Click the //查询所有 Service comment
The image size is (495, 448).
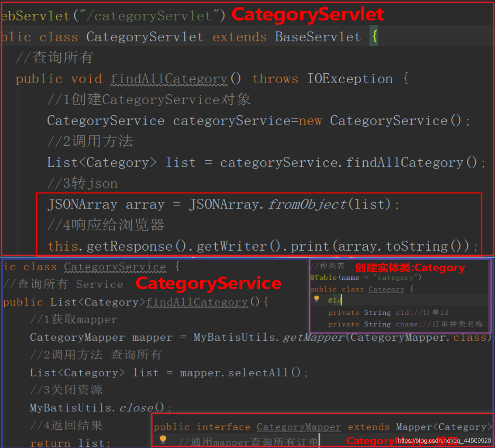pos(63,284)
